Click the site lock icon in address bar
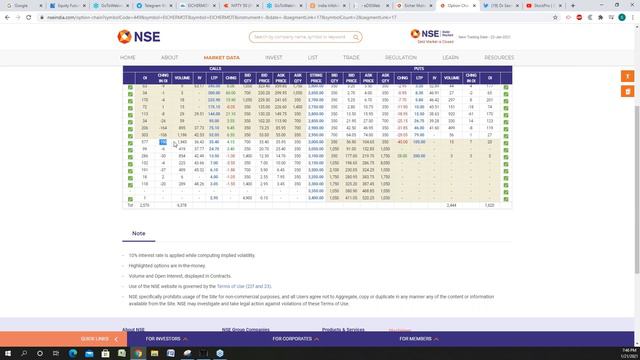Screen dimensions: 640x360 (42, 18)
